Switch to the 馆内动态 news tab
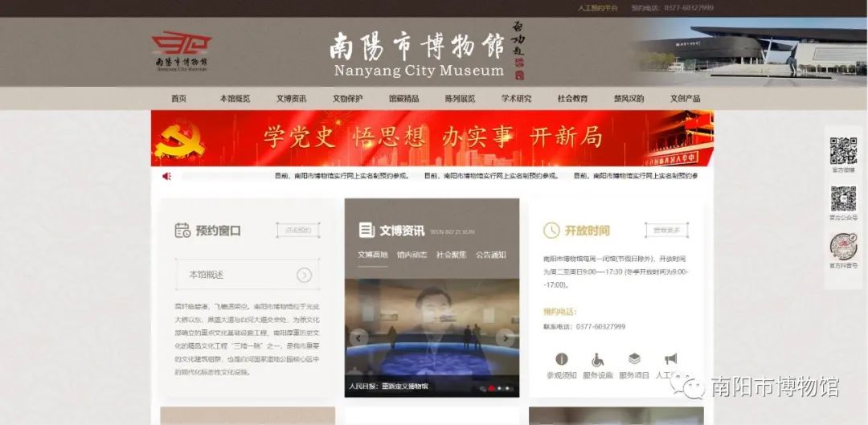This screenshot has width=868, height=425. pyautogui.click(x=411, y=255)
